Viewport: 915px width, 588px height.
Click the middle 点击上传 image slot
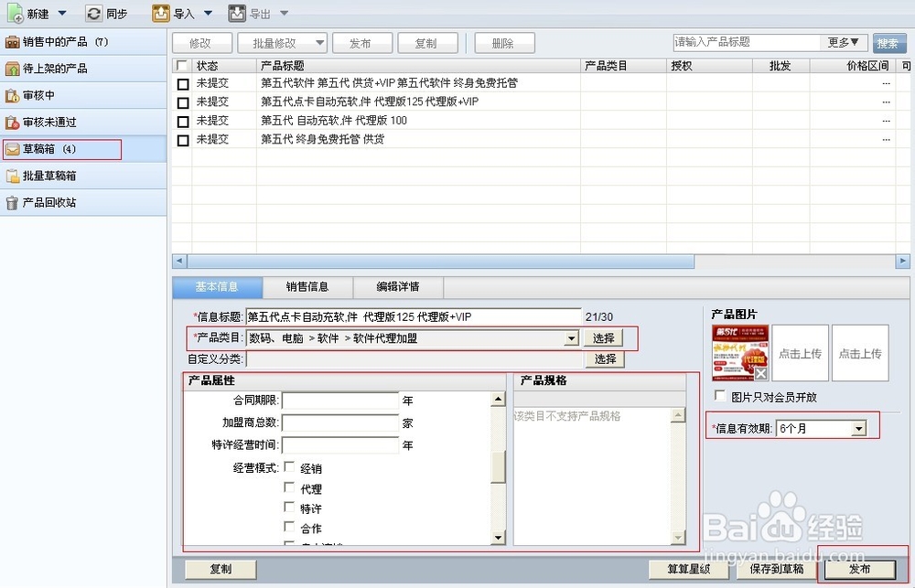[800, 353]
